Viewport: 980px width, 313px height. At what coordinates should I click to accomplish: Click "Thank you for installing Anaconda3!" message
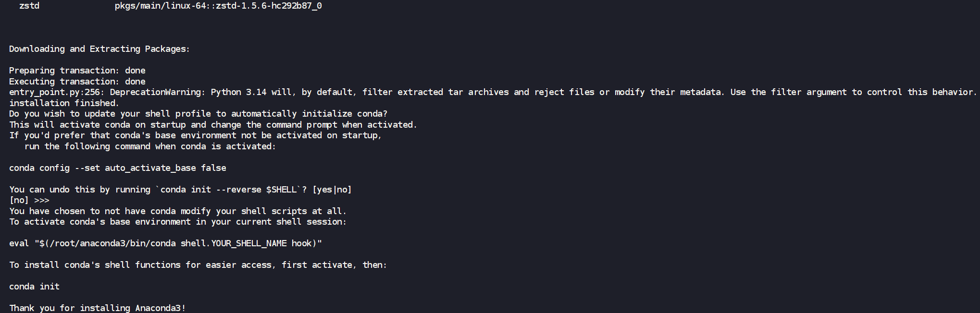click(x=97, y=308)
